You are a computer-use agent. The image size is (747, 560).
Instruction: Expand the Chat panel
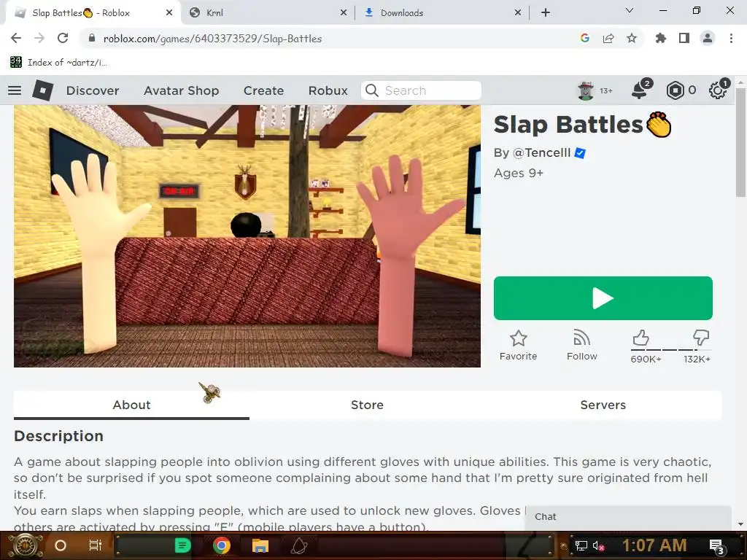tap(628, 517)
